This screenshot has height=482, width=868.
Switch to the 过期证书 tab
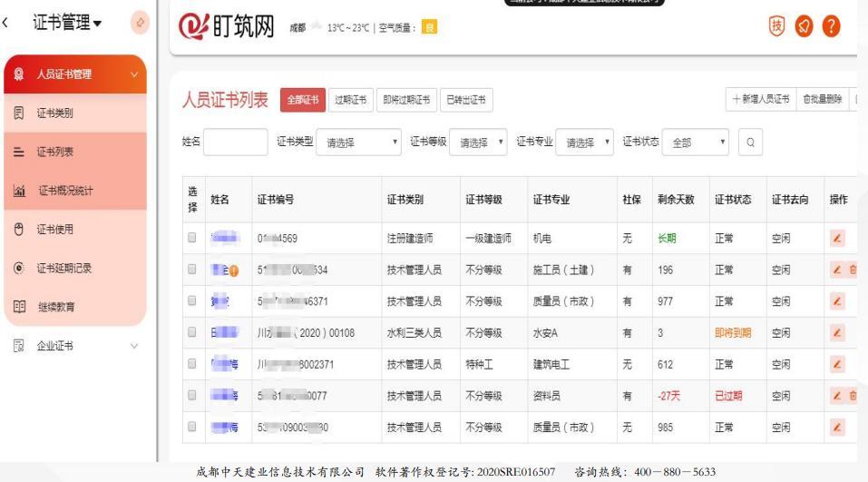tap(349, 99)
